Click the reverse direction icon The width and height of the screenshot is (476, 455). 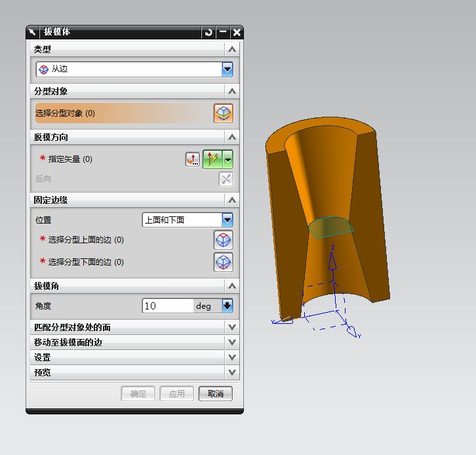pyautogui.click(x=226, y=179)
